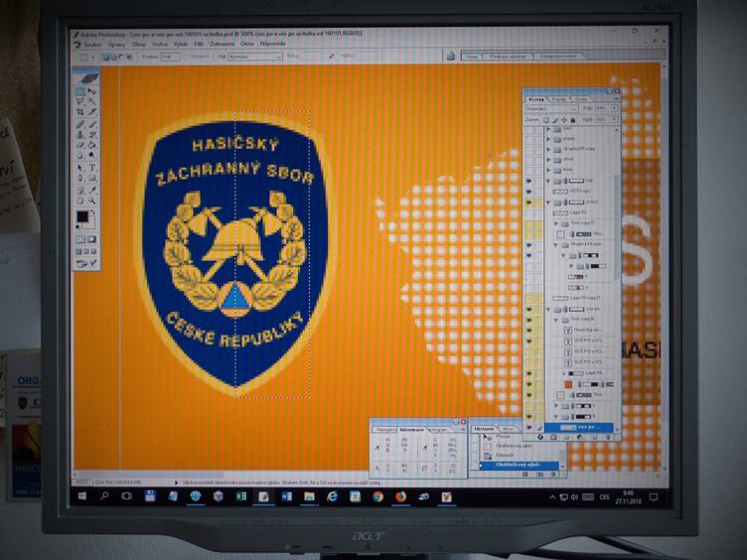Enable lock all padlock in Vrstvy panel

click(x=572, y=120)
